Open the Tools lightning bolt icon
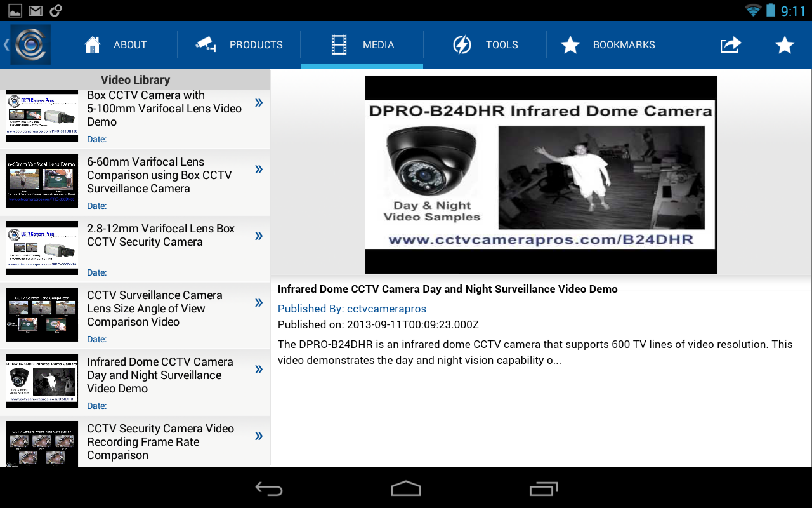The height and width of the screenshot is (508, 812). coord(462,44)
